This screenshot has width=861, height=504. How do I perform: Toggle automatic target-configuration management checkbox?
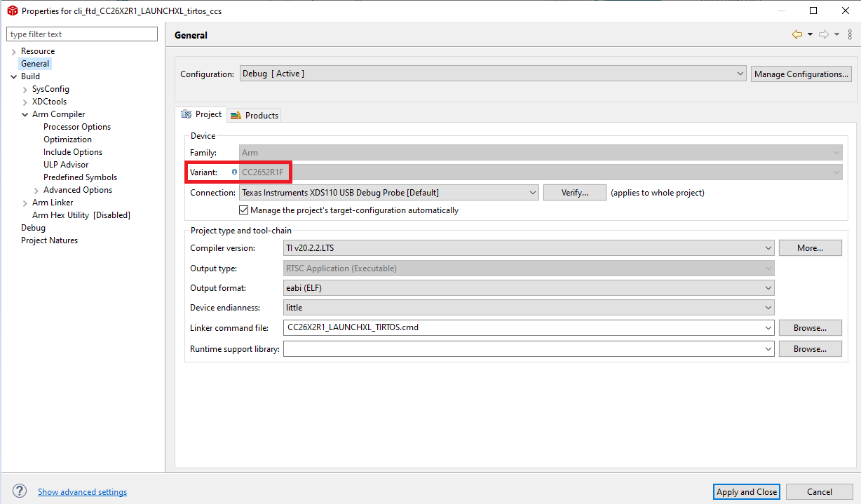[x=244, y=210]
